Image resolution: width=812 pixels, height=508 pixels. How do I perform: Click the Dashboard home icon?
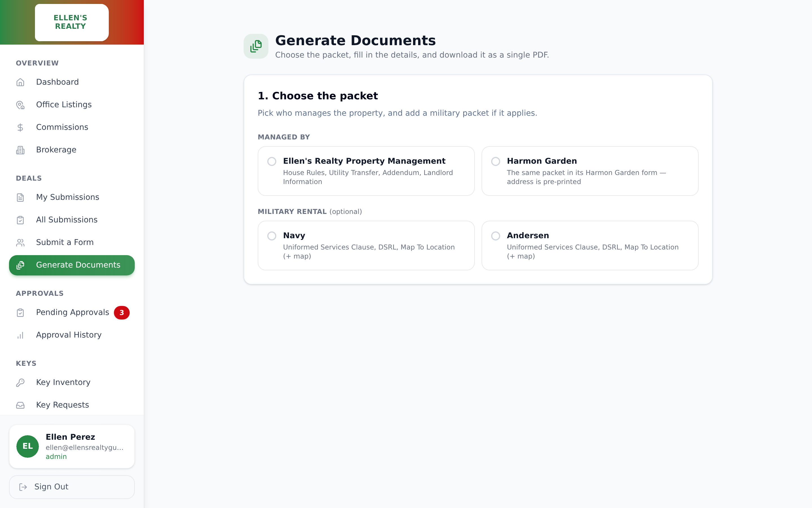(x=21, y=82)
